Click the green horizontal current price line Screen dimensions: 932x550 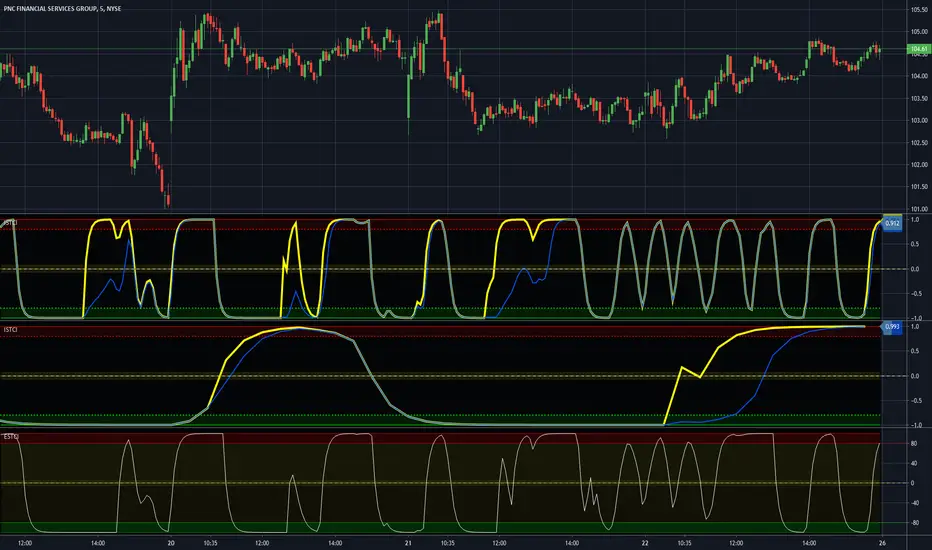(x=300, y=48)
